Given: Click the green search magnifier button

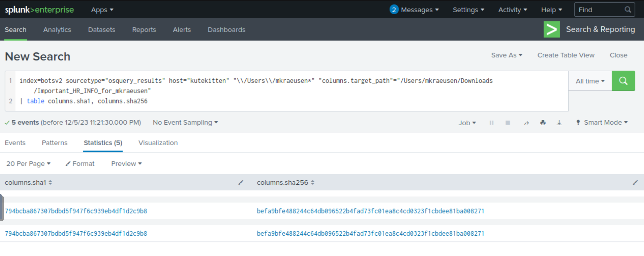Looking at the screenshot, I should coord(623,81).
